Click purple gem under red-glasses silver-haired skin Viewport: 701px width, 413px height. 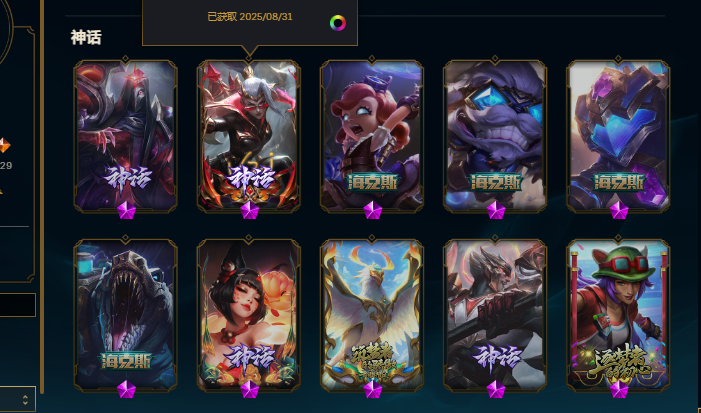click(249, 211)
